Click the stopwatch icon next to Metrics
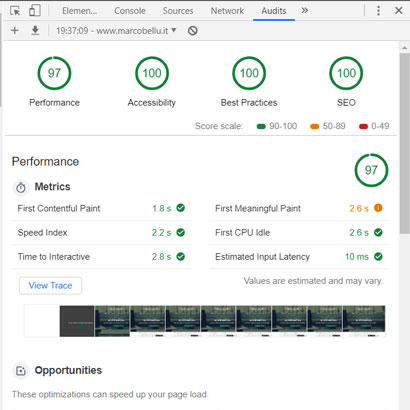 [21, 187]
